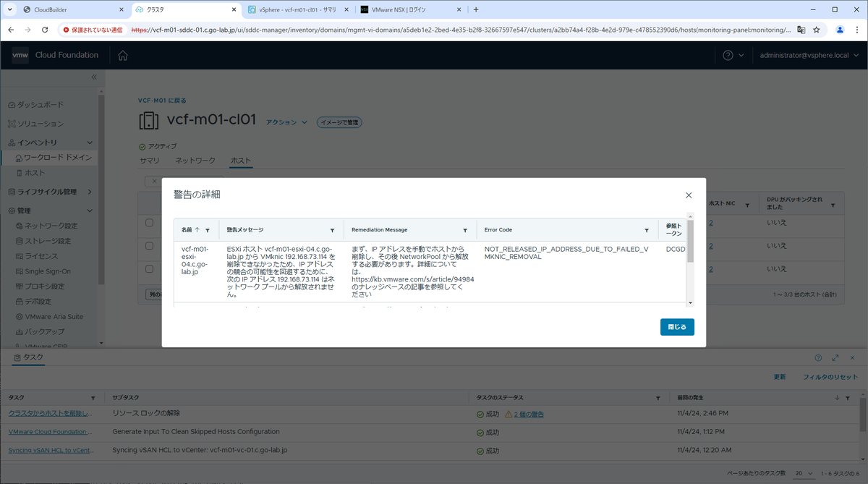Filter the DPU がバッキングされました column

tap(833, 205)
